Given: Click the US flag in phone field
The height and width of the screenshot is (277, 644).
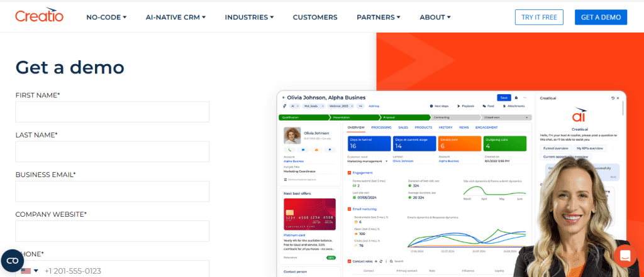Looking at the screenshot, I should (x=26, y=271).
